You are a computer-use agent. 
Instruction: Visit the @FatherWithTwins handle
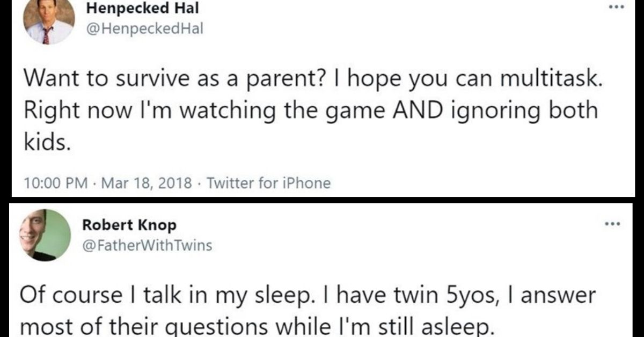(x=147, y=245)
